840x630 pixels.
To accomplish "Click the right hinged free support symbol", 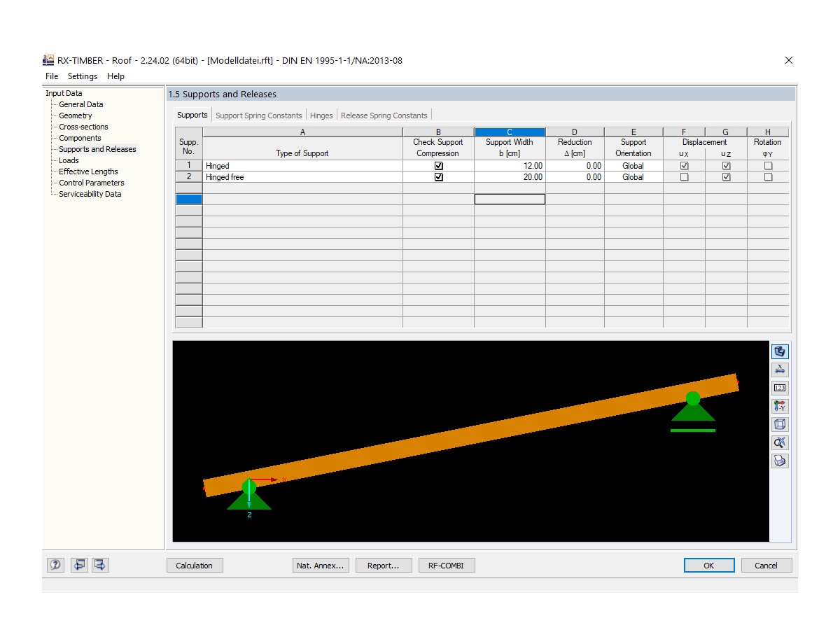I will pos(693,411).
